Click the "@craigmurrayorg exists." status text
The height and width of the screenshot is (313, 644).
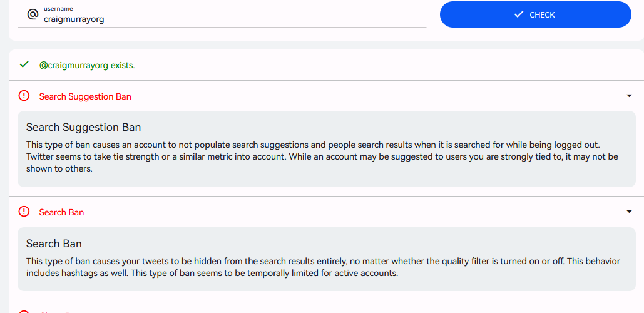click(x=87, y=65)
